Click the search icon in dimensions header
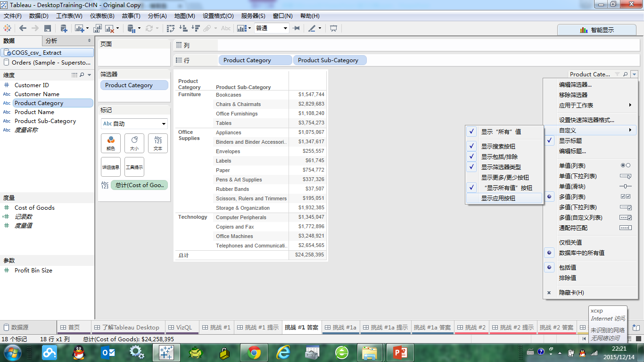 pos(82,75)
